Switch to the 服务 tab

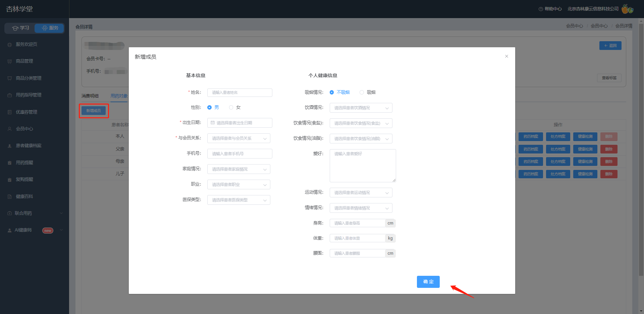point(50,28)
